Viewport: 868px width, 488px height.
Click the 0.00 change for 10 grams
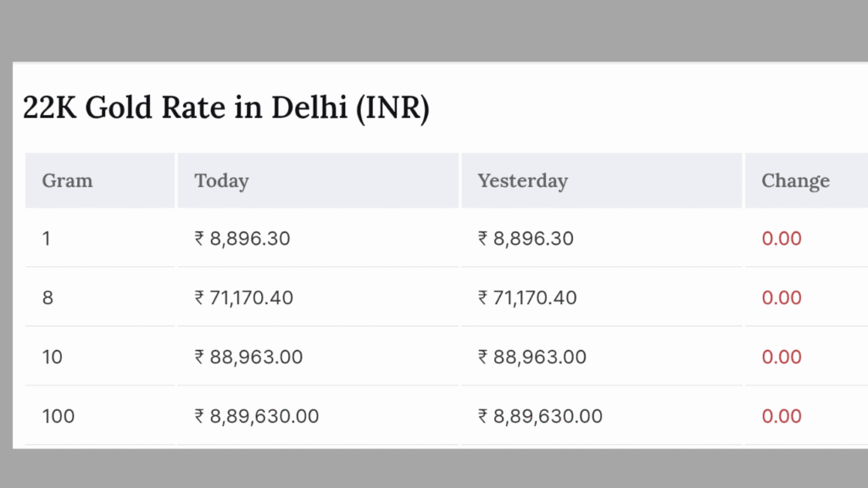(x=782, y=357)
